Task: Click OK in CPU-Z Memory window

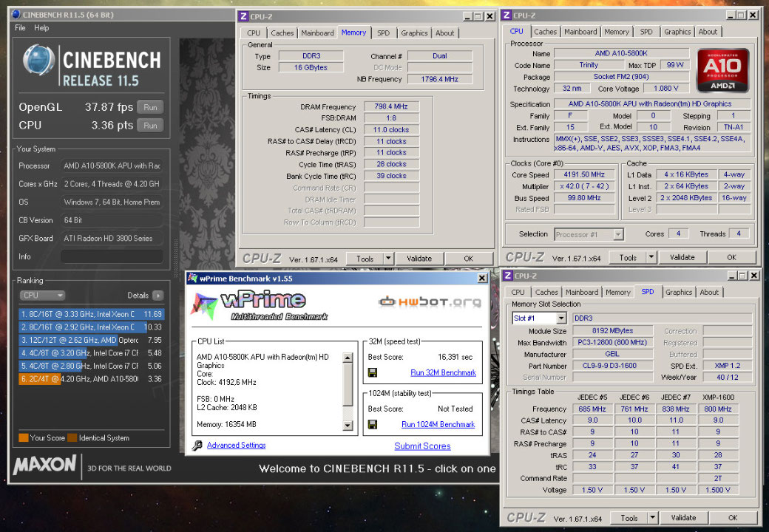Action: 468,258
